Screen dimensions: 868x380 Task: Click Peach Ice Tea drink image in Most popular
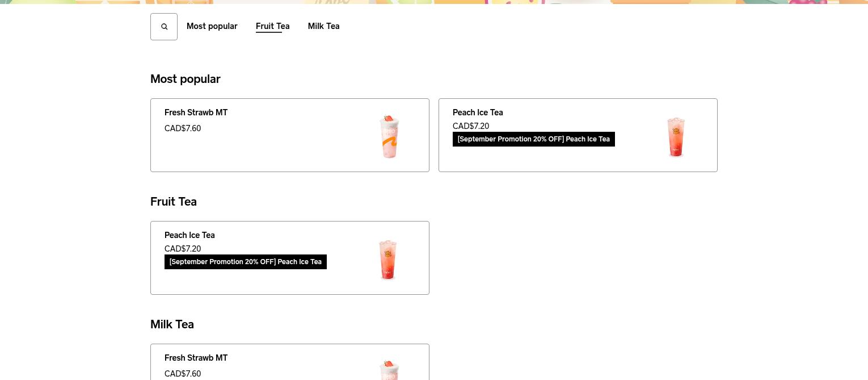click(x=676, y=136)
